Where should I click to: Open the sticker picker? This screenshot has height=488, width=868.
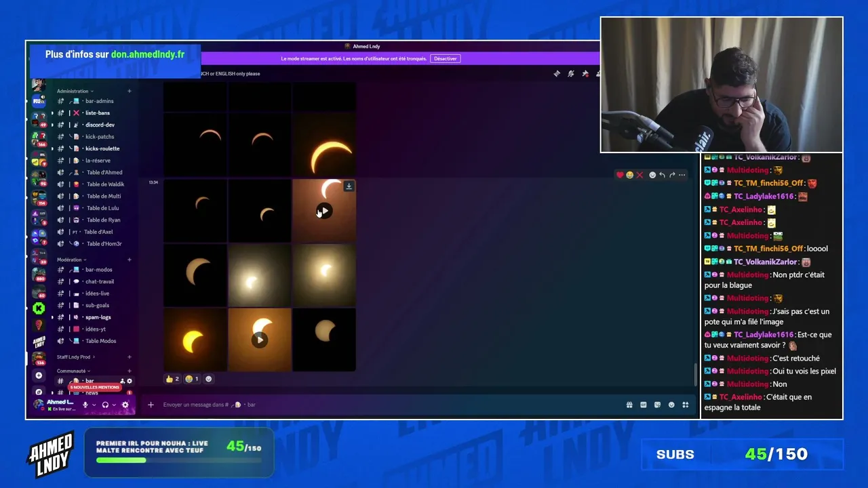click(657, 405)
